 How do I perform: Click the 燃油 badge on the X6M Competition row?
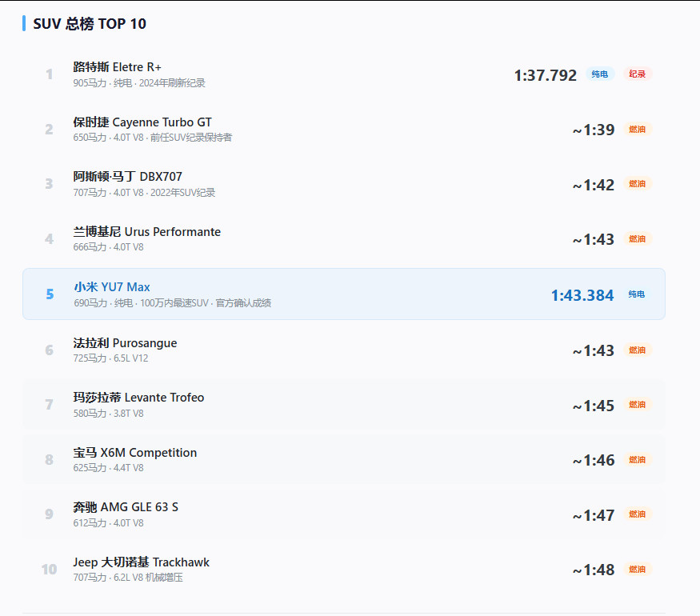637,460
